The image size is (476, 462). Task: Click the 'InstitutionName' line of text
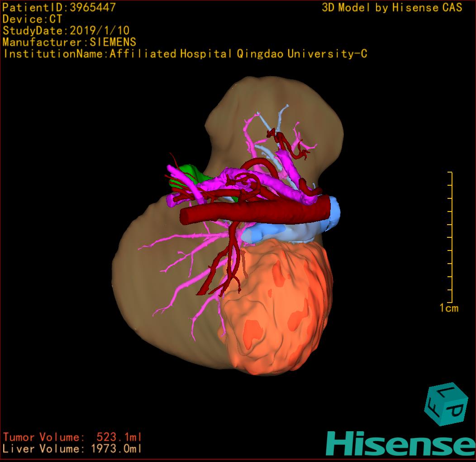pos(185,54)
